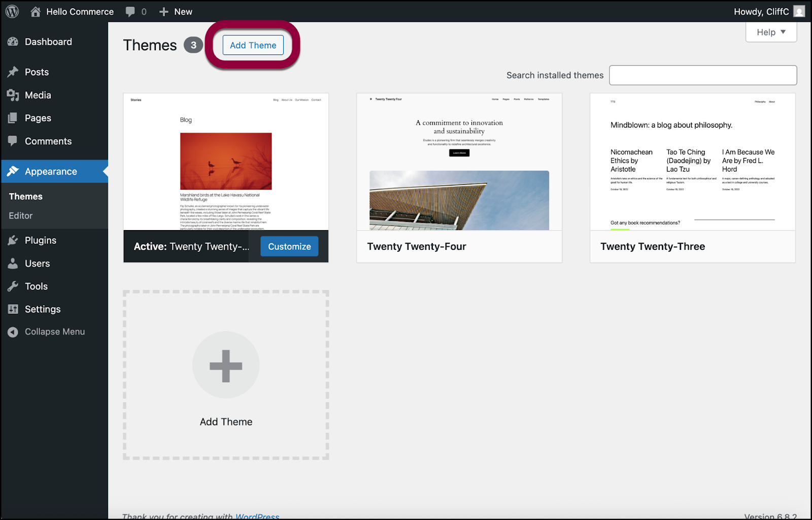
Task: Click Collapse Menu text
Action: [x=55, y=332]
